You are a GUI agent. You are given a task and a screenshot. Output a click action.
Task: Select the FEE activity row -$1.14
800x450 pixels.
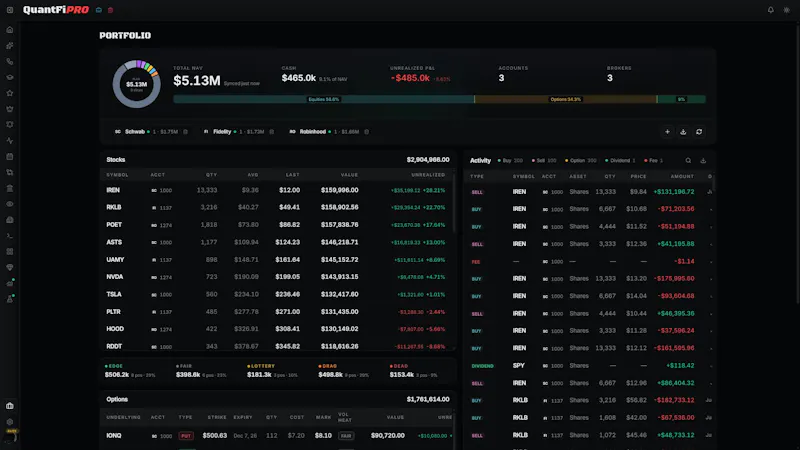589,261
